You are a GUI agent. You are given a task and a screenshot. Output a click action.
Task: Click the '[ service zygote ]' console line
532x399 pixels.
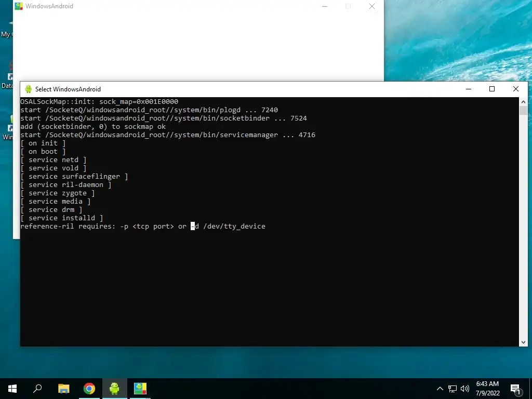57,193
